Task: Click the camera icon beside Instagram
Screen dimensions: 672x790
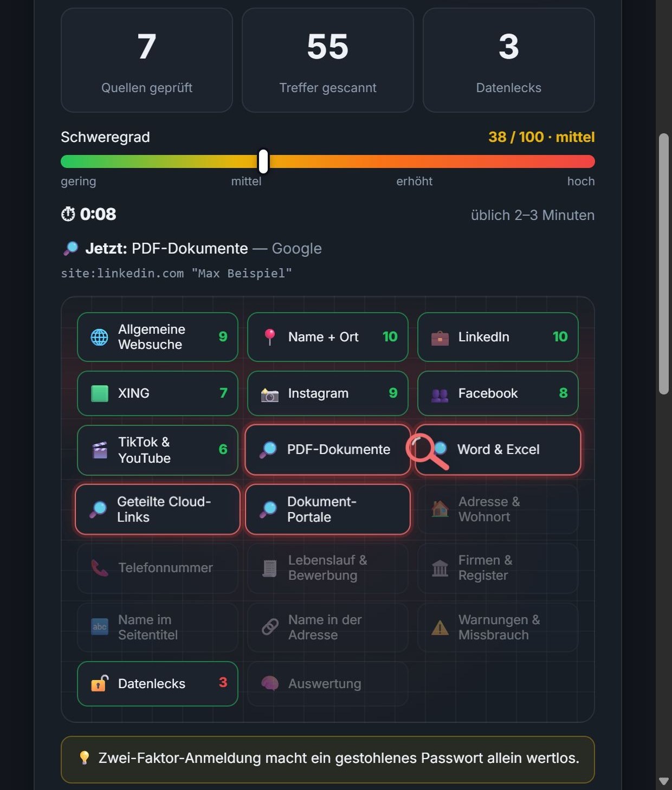Action: click(269, 395)
